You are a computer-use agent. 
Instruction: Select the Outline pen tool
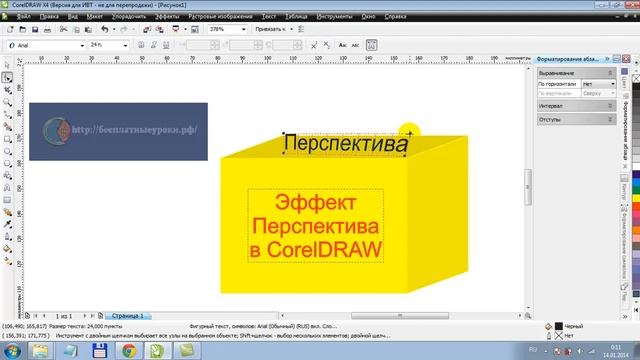pyautogui.click(x=7, y=237)
